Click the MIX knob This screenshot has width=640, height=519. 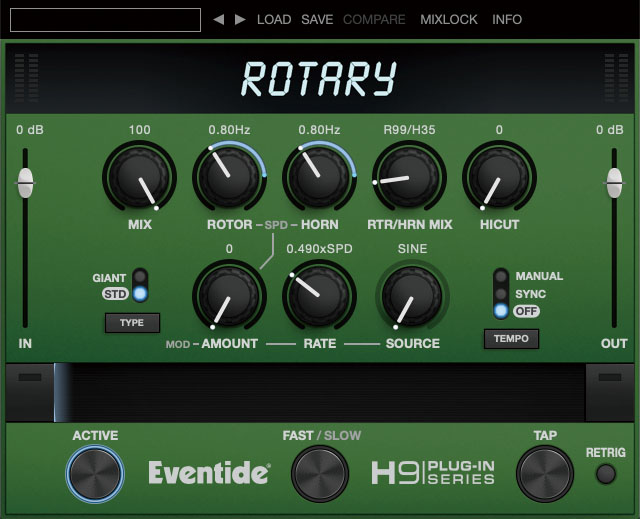pos(139,177)
